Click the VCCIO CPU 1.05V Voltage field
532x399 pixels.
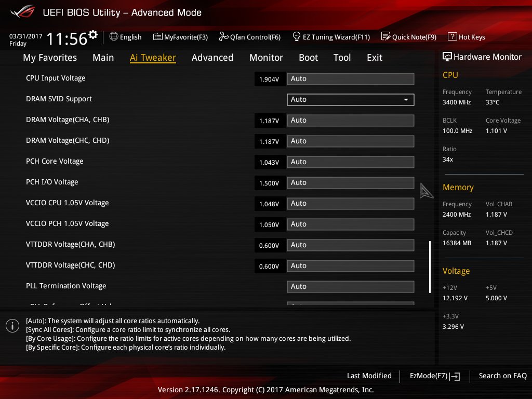click(351, 204)
